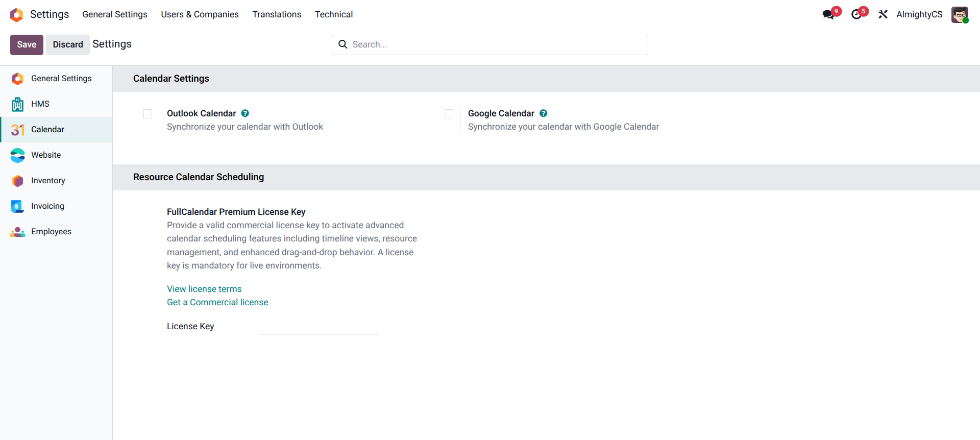Open the General Settings top menu
The image size is (980, 440).
point(115,14)
